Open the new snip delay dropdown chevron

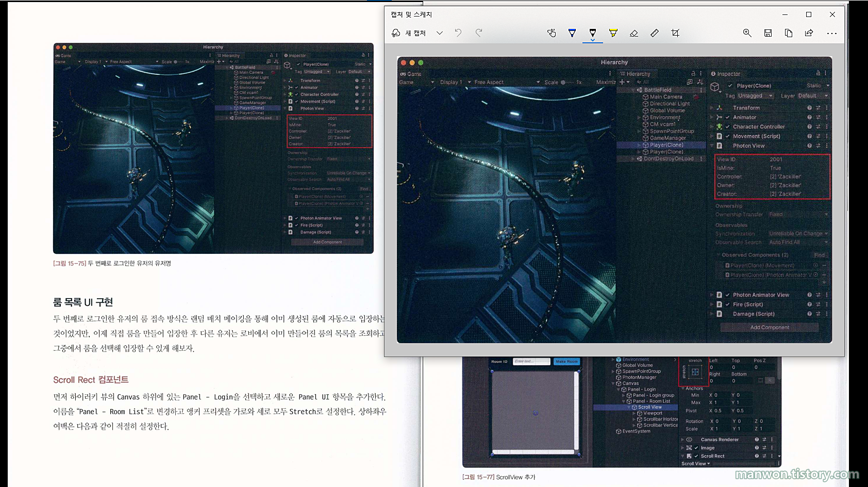coord(440,33)
